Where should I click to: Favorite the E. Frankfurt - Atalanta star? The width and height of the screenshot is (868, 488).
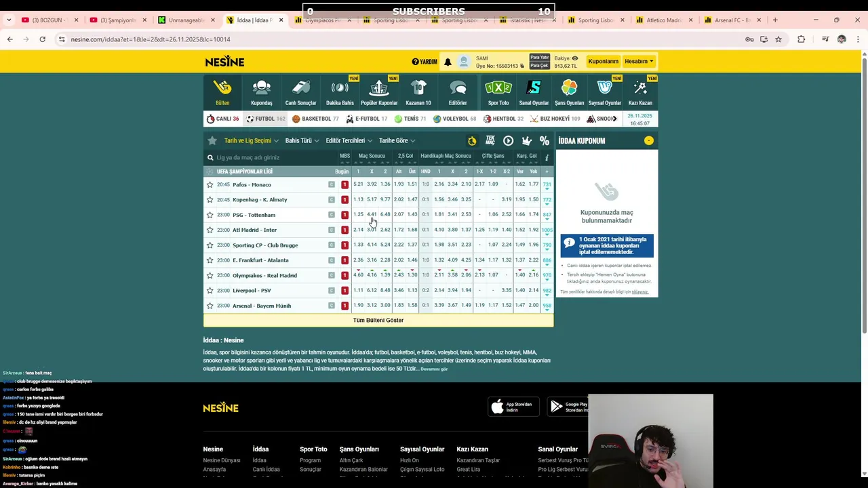click(x=210, y=260)
